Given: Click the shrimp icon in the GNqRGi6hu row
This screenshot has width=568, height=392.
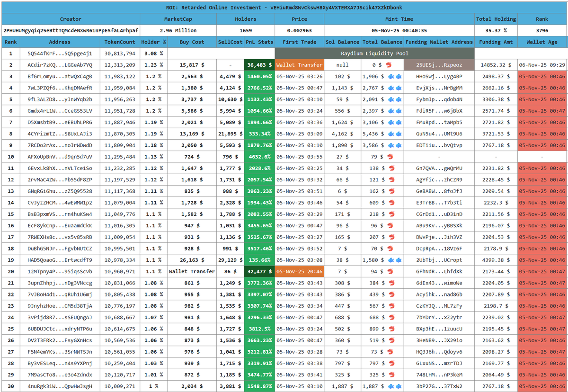Looking at the screenshot, I should coord(391,191).
